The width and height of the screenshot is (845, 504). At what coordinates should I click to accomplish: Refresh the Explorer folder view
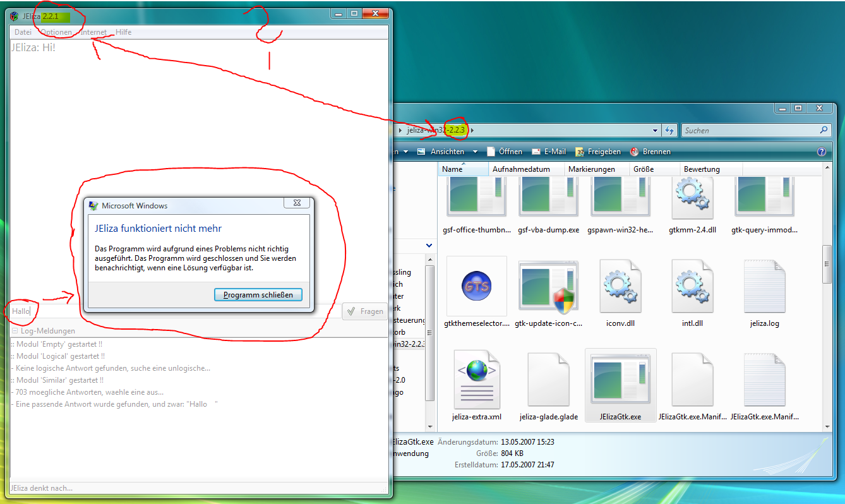click(x=669, y=130)
